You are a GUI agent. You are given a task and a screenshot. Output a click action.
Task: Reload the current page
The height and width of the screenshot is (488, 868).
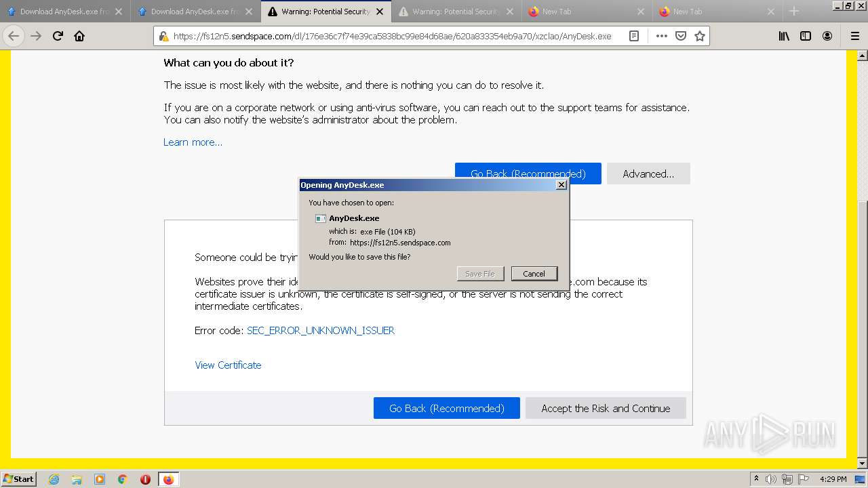[x=58, y=36]
